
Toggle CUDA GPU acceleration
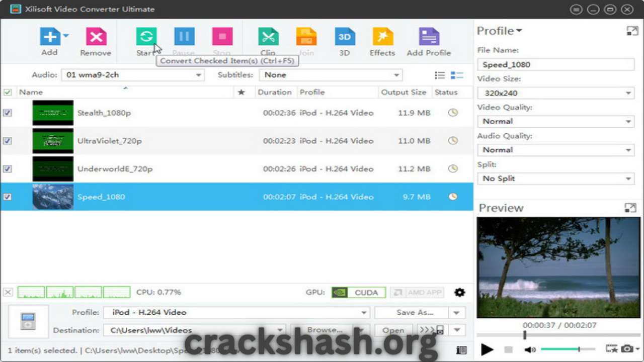tap(358, 293)
